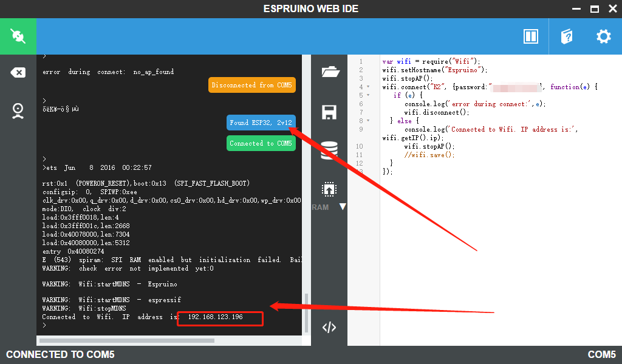Screen dimensions: 622x364
Task: Click the 'wifi.stopAP();' code on line 3
Action: (x=408, y=78)
